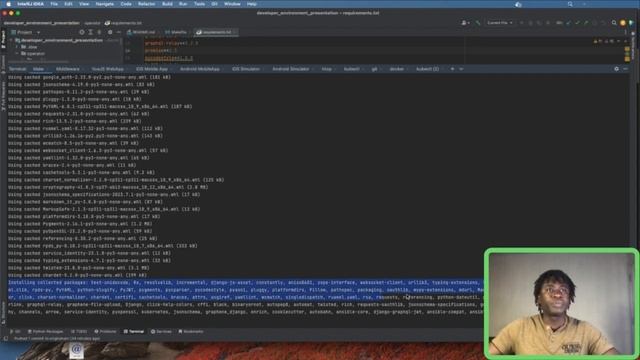Open the editor tabs more options icon
The height and width of the screenshot is (360, 640).
pos(625,32)
